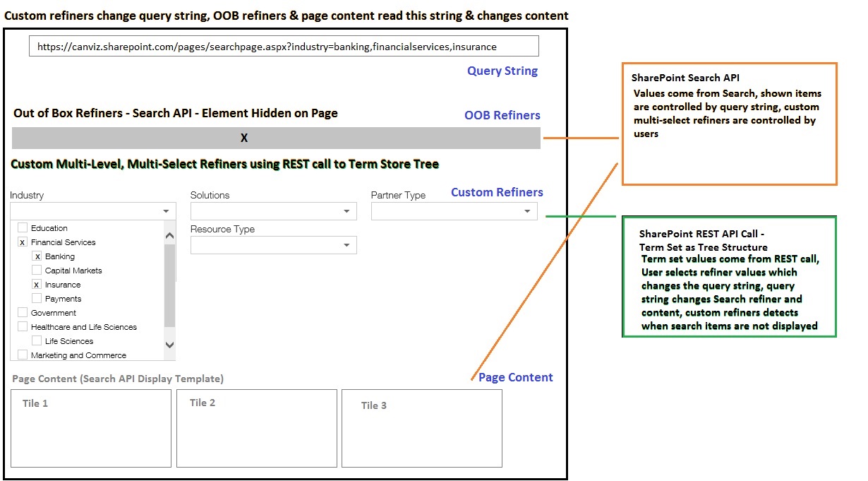
Task: Click the X on the OOB refiners bar
Action: pos(243,137)
